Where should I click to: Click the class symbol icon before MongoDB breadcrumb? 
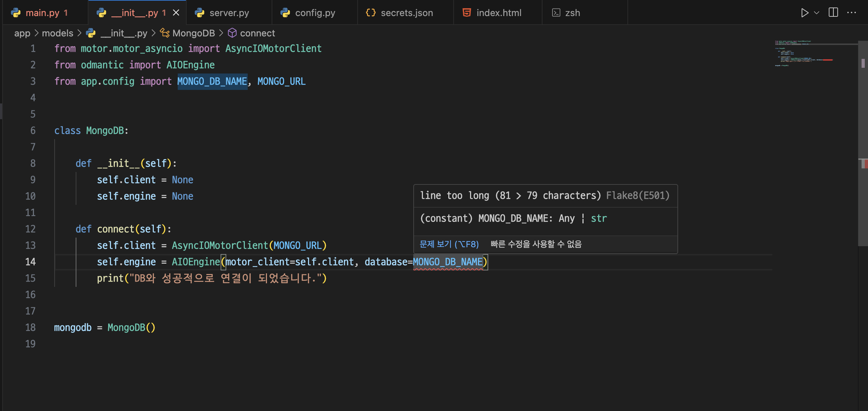[x=165, y=33]
